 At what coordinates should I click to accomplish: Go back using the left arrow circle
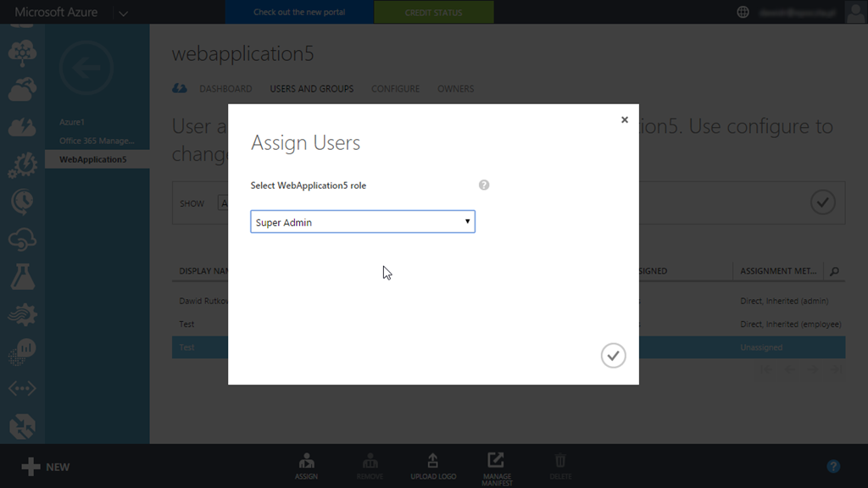(x=86, y=68)
